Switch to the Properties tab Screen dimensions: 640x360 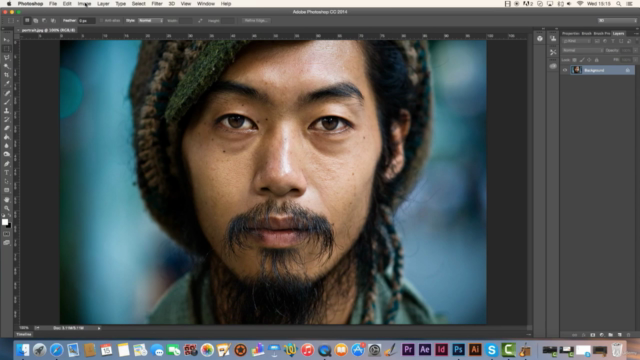570,33
